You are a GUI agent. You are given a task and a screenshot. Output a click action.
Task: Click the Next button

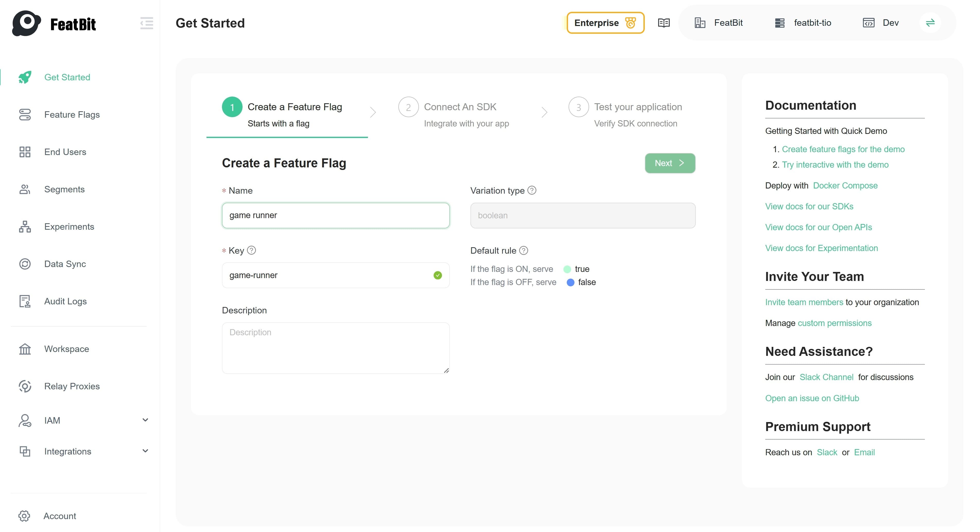pyautogui.click(x=669, y=163)
